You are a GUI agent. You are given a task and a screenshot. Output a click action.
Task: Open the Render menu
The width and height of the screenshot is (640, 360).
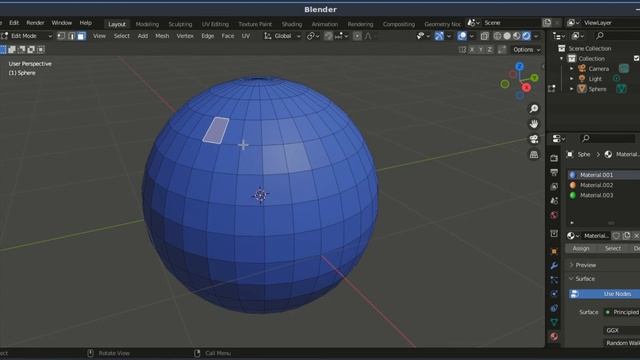(35, 23)
